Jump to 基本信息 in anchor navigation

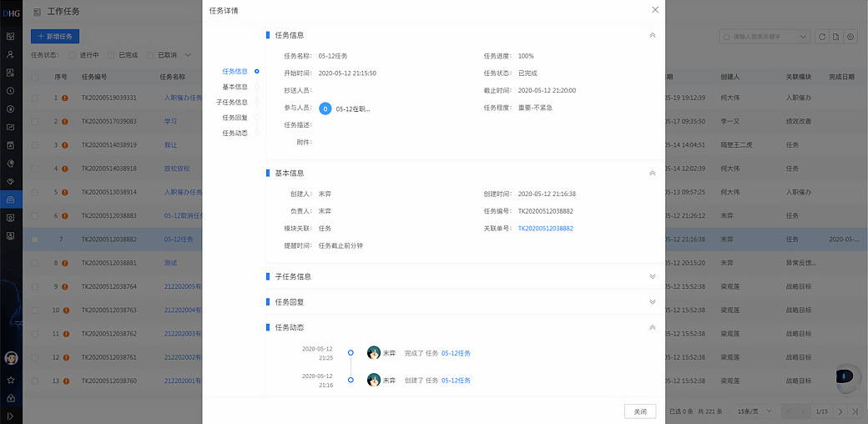(x=235, y=87)
